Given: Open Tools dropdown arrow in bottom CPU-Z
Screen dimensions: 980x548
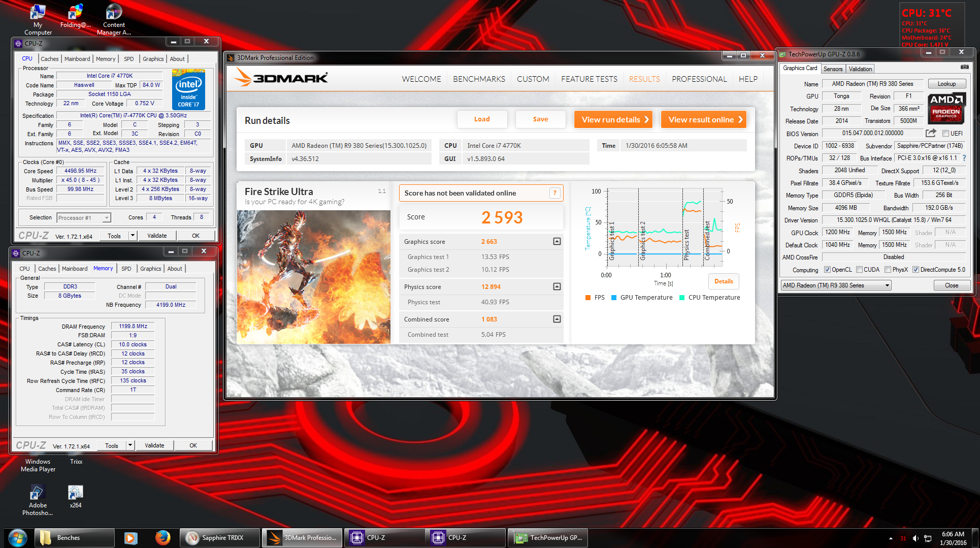Looking at the screenshot, I should (x=130, y=445).
